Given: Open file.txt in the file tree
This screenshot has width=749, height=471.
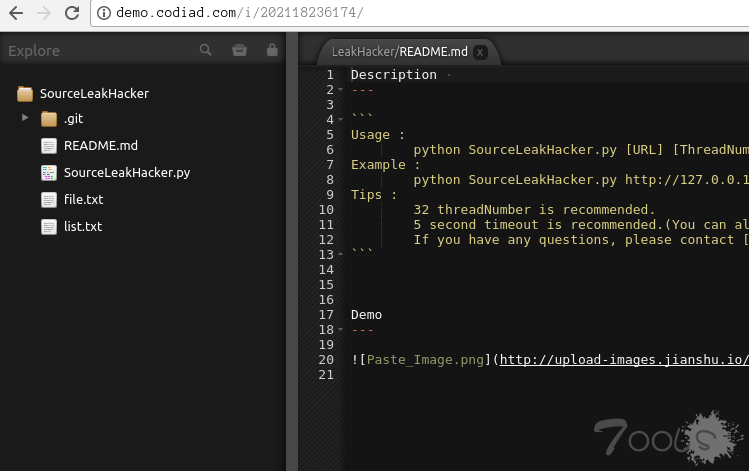Looking at the screenshot, I should pyautogui.click(x=84, y=200).
